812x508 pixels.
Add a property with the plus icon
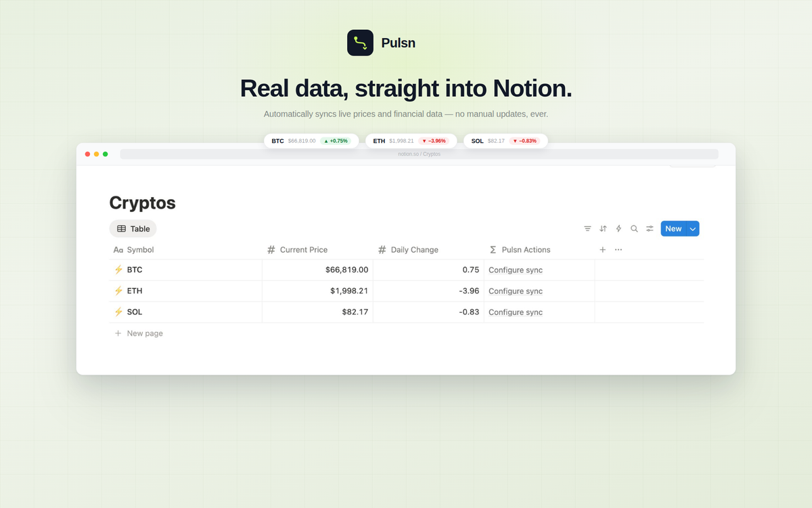[602, 250]
